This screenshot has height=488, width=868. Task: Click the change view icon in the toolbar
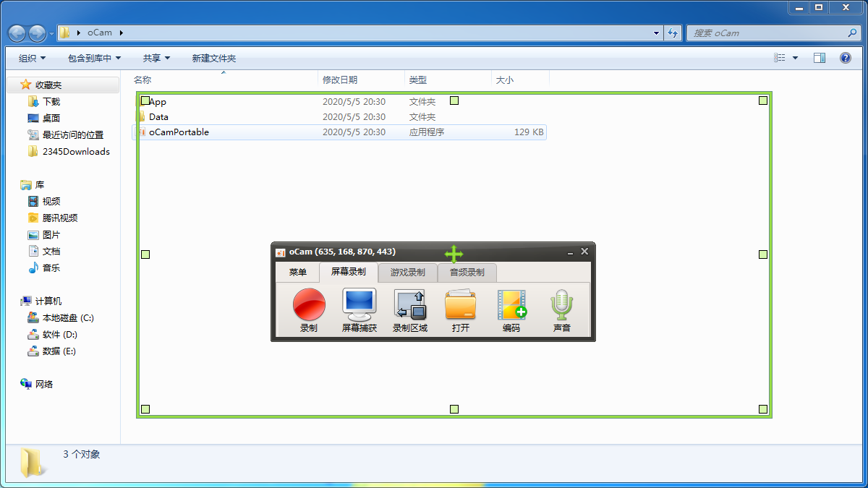tap(780, 58)
